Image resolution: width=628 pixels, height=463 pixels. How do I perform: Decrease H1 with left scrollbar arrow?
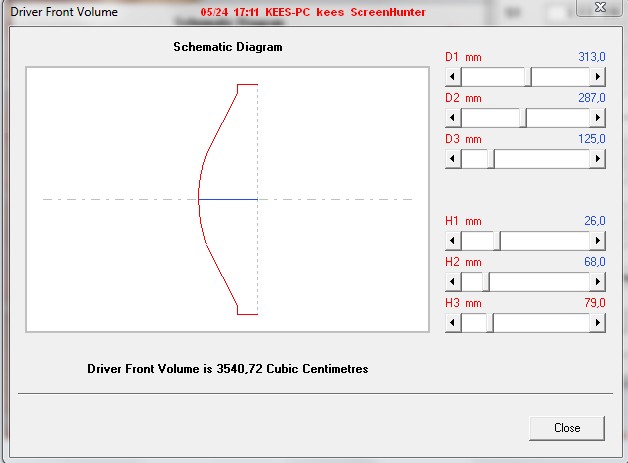(x=453, y=241)
